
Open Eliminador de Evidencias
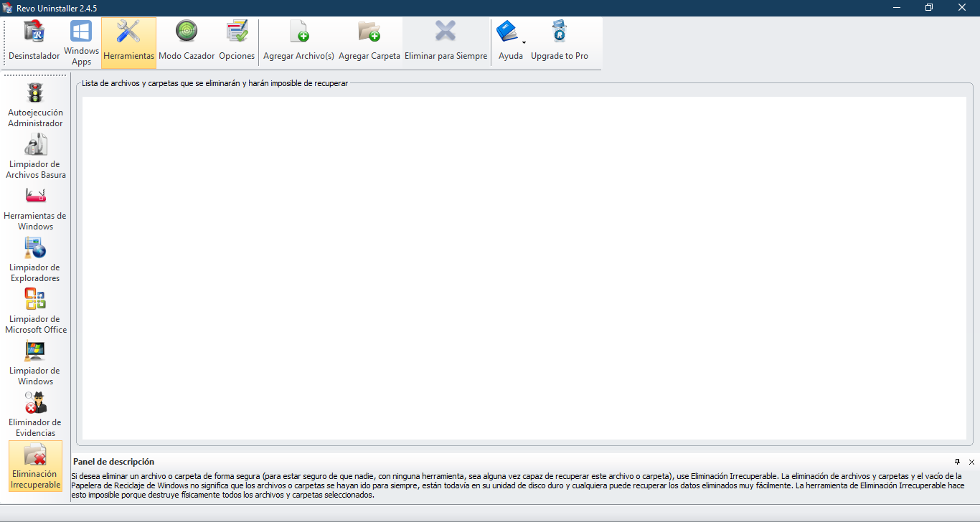[x=35, y=414]
